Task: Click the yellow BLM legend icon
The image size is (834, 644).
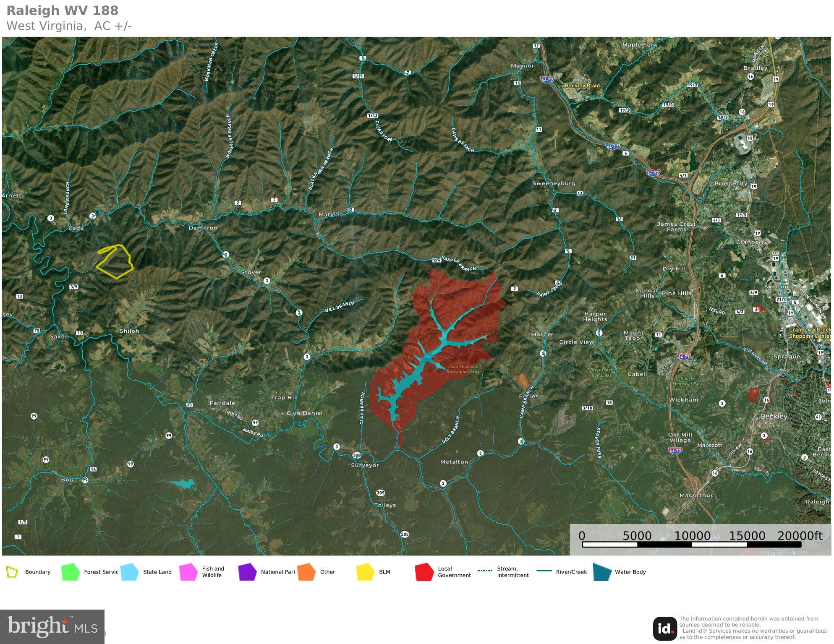Action: tap(365, 572)
